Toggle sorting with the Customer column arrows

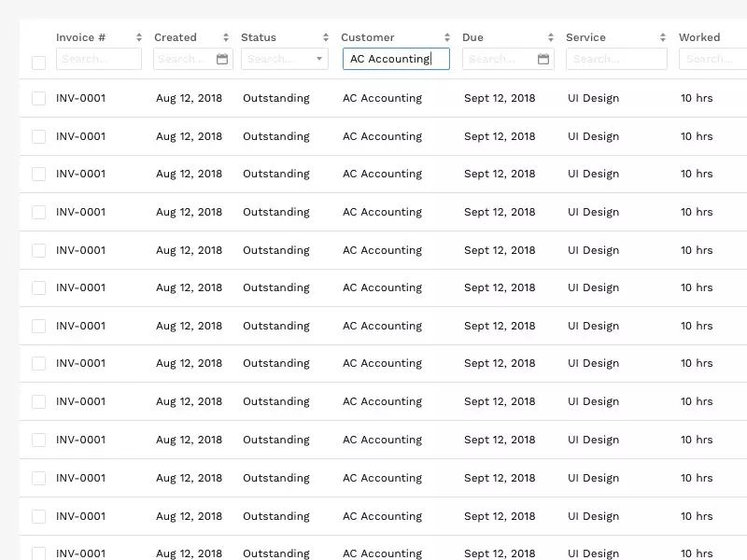447,37
